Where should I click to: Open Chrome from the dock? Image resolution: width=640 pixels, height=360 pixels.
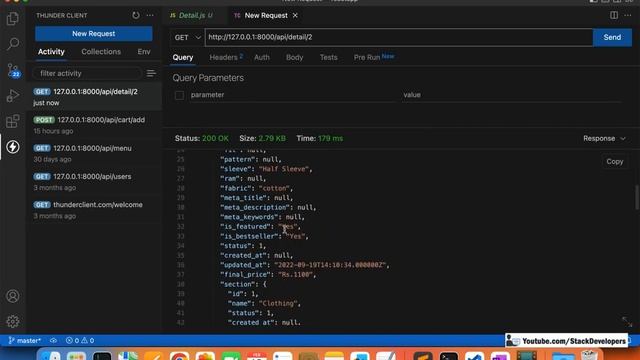point(180,356)
